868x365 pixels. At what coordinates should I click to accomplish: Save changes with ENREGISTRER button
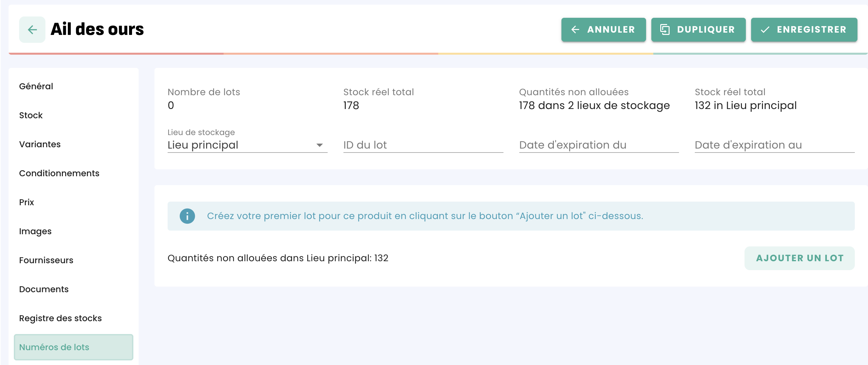coord(804,30)
